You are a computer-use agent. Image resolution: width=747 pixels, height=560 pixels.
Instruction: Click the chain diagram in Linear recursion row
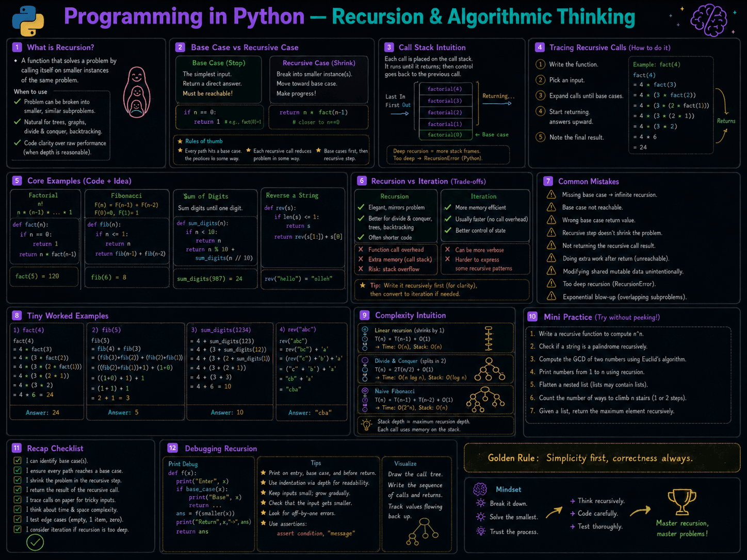488,338
